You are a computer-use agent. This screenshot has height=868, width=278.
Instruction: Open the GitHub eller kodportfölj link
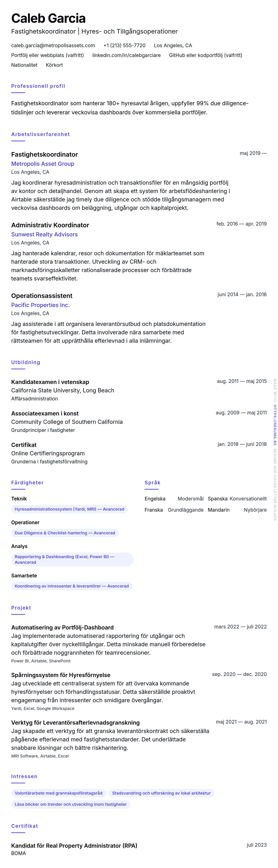tap(205, 55)
